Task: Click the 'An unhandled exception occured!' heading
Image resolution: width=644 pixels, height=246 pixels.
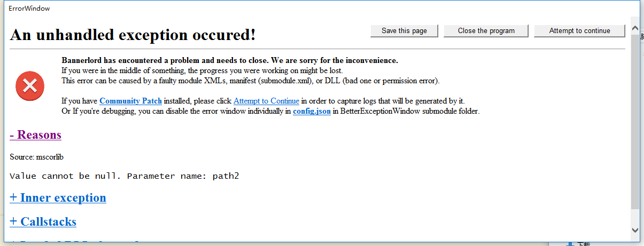Action: click(x=133, y=35)
